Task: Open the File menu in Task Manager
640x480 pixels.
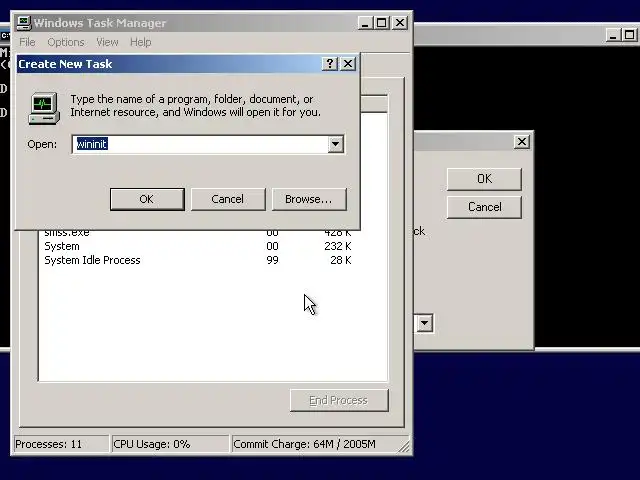Action: pos(27,42)
